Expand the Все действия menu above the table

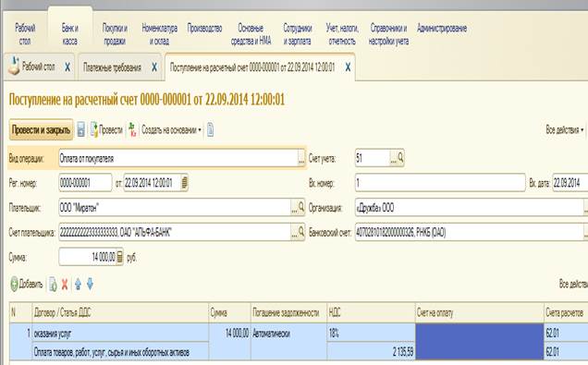[573, 284]
